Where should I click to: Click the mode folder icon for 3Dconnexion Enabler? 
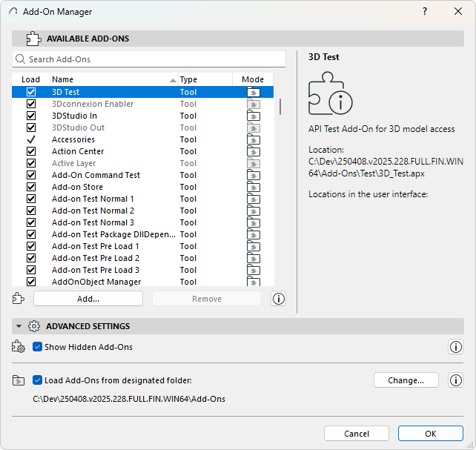pos(254,104)
